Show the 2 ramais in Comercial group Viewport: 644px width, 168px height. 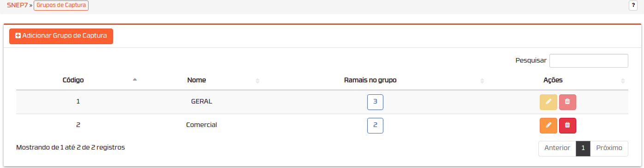coord(375,125)
